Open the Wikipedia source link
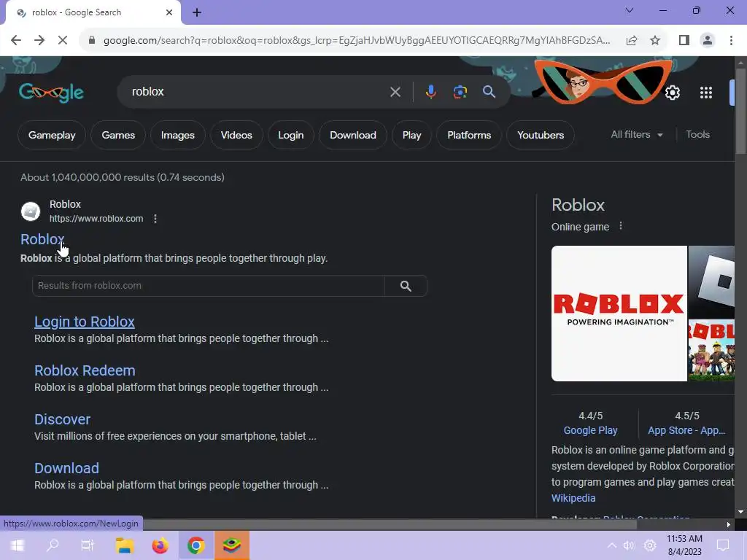The image size is (747, 560). pos(573,498)
